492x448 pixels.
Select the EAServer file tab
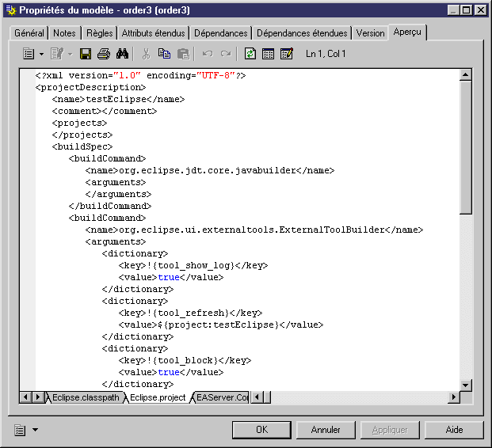click(x=222, y=397)
